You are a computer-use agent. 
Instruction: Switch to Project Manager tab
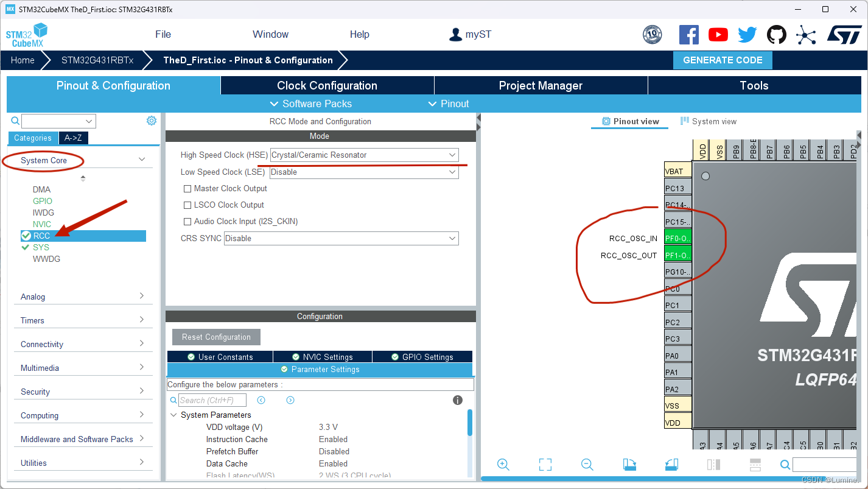point(541,86)
